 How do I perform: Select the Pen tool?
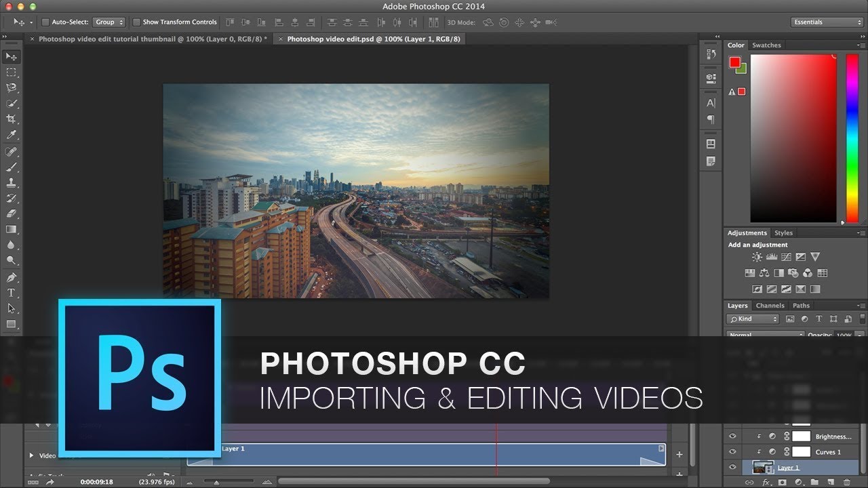[x=12, y=277]
